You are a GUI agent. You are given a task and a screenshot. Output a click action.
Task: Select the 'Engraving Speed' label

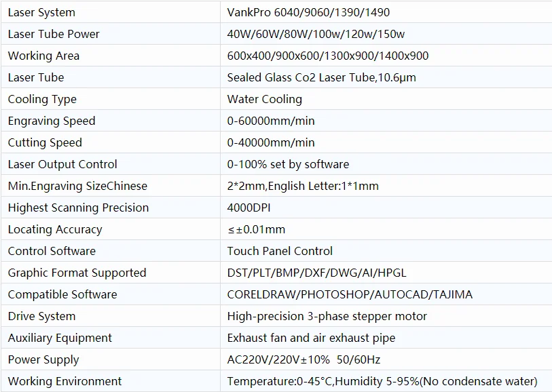[52, 121]
